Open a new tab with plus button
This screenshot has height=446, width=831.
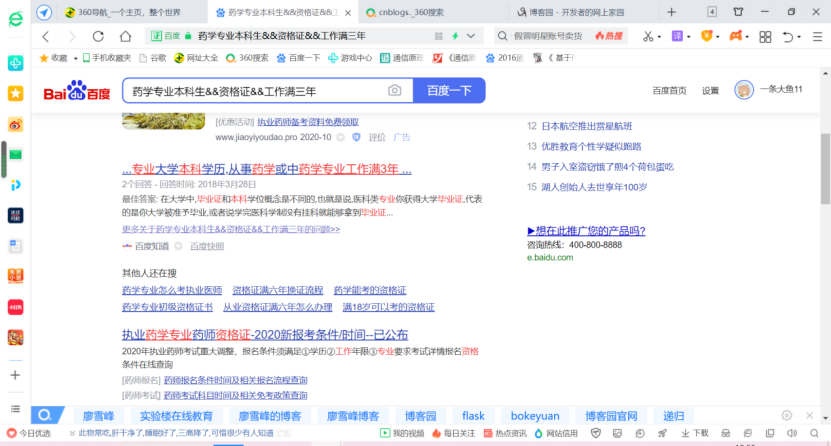pos(671,12)
